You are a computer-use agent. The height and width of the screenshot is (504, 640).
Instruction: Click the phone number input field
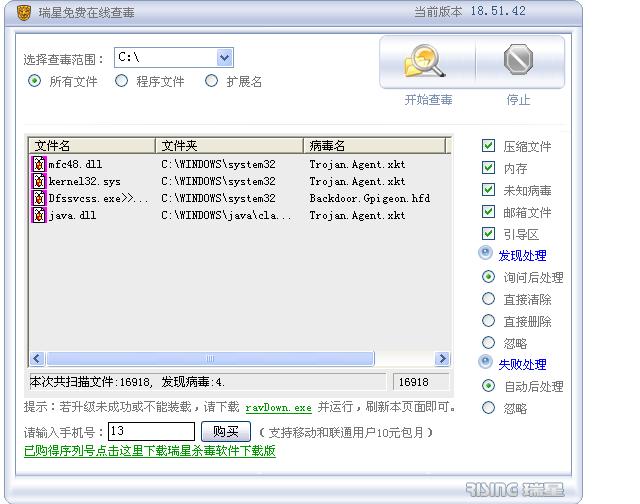pyautogui.click(x=151, y=431)
